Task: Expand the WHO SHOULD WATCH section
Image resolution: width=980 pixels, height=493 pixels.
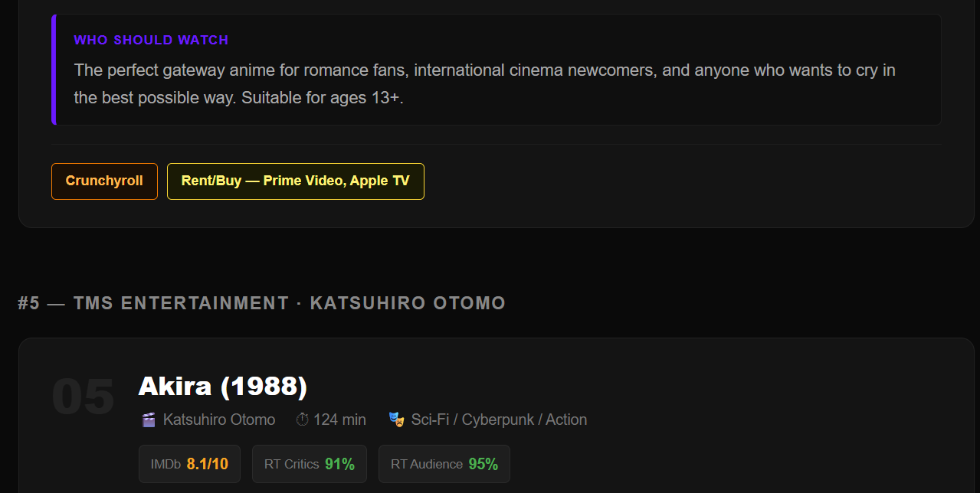Action: tap(151, 39)
